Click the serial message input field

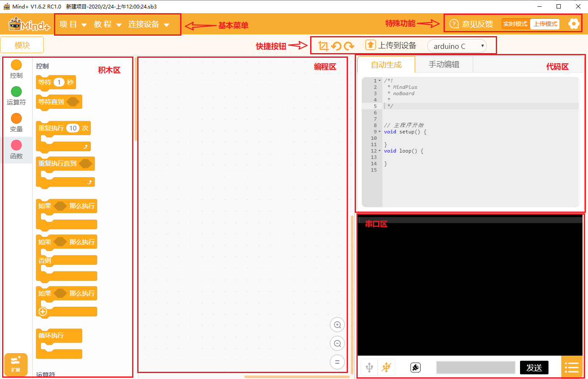click(x=475, y=368)
